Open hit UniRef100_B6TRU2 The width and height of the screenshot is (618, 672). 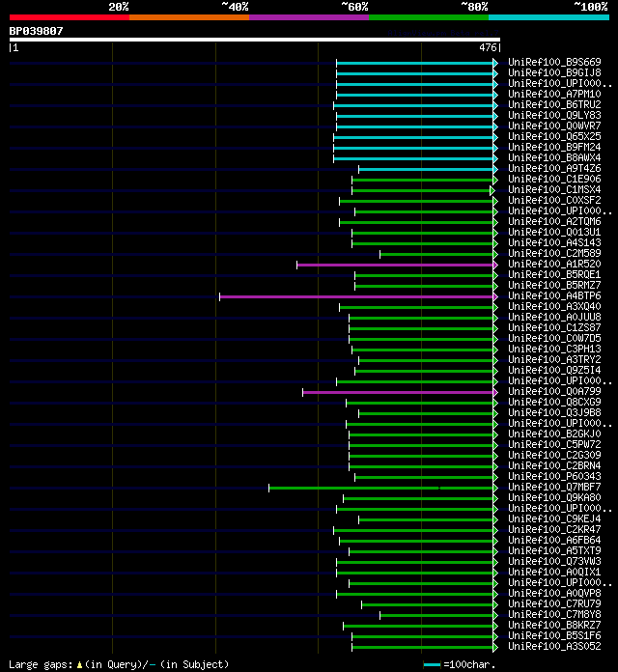click(554, 104)
